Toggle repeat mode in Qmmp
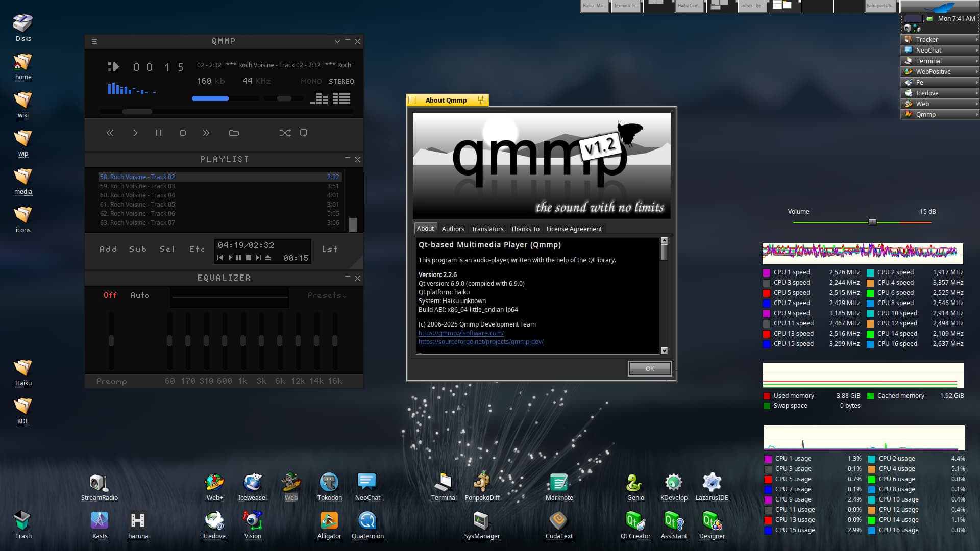The width and height of the screenshot is (980, 551). (304, 133)
